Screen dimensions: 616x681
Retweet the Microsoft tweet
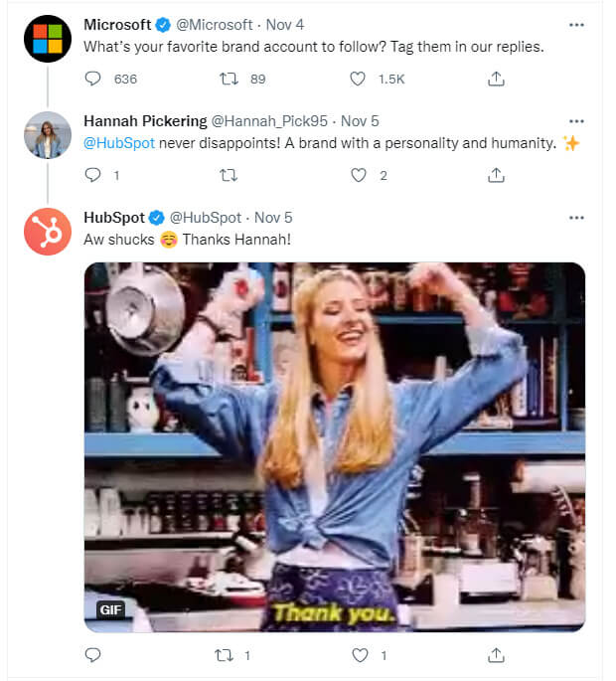click(x=228, y=79)
